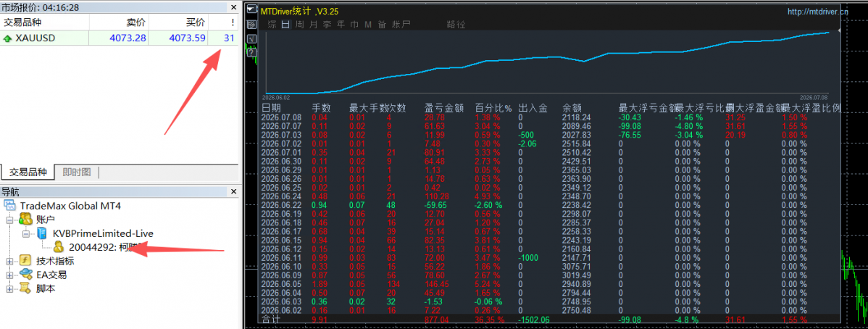The image size is (868, 329).
Task: Click the XAUUSD bid price 4073.28
Action: (x=128, y=39)
